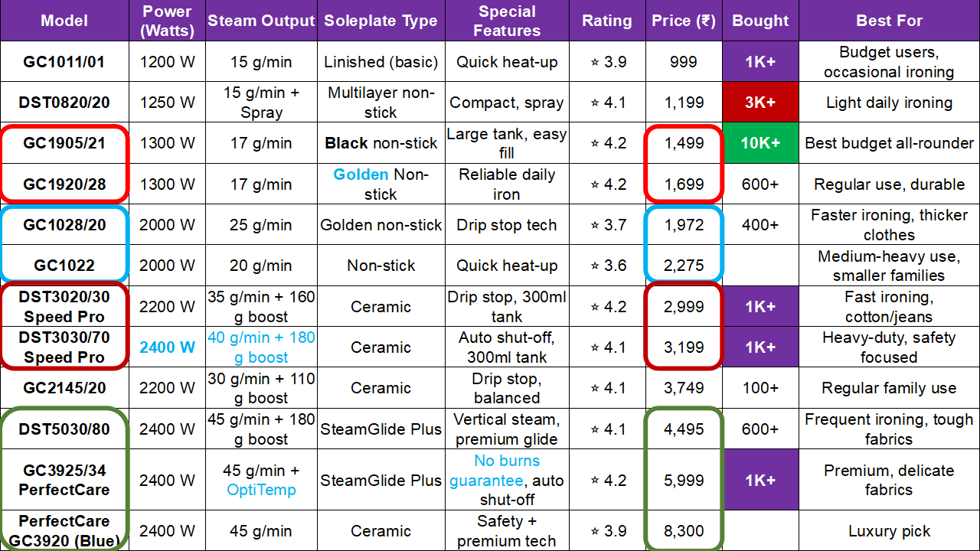Click the star rating 3.7 cell
The height and width of the screenshot is (551, 980).
click(607, 225)
